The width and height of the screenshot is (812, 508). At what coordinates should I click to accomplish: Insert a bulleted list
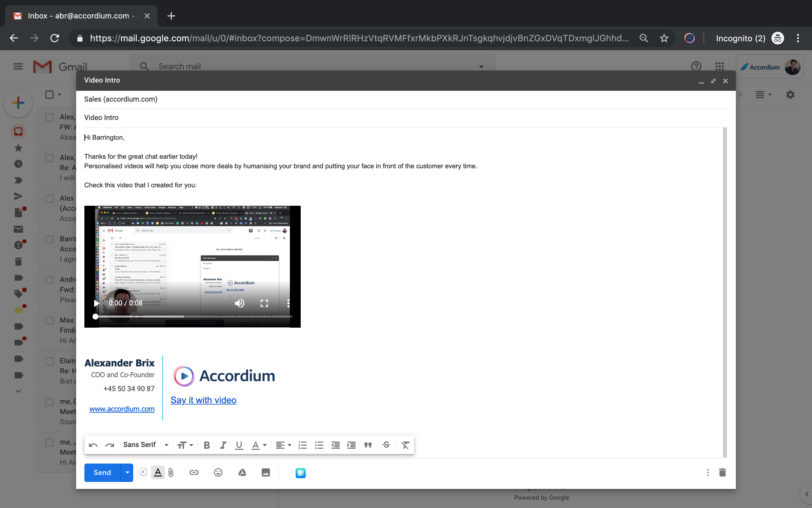[319, 445]
